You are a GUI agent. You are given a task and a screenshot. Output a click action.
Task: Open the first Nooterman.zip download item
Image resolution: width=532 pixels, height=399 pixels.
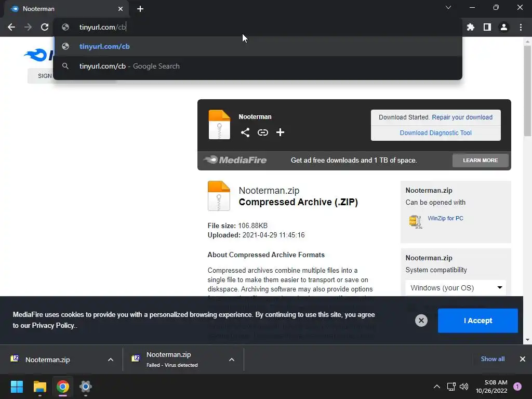coord(47,360)
